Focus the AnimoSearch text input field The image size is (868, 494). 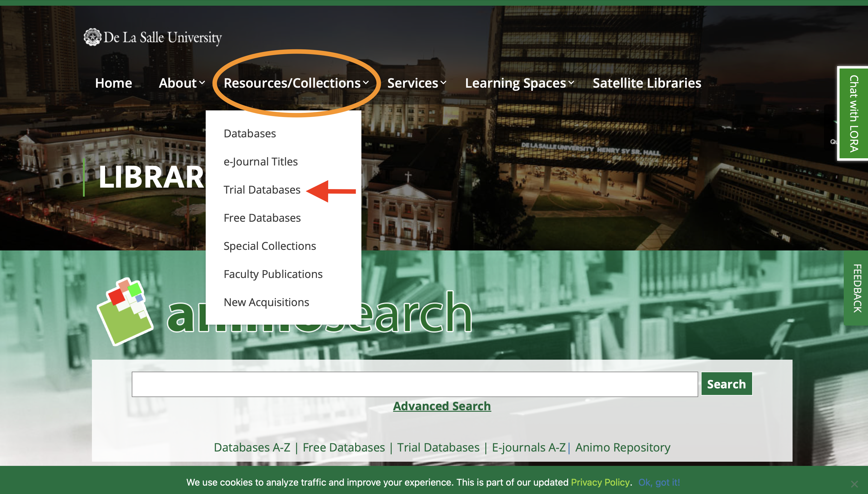tap(414, 384)
